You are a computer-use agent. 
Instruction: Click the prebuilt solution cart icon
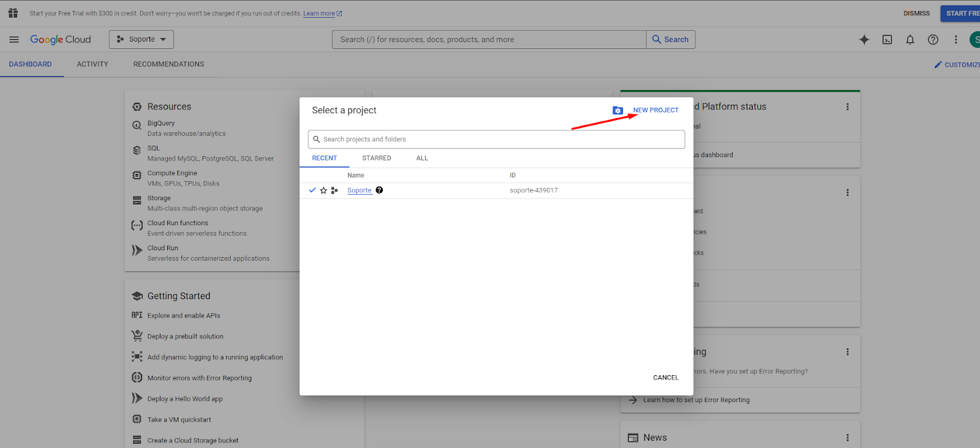[x=137, y=336]
